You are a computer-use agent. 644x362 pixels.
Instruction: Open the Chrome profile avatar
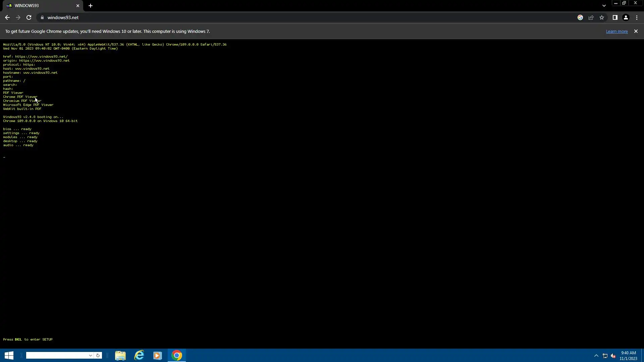point(626,17)
